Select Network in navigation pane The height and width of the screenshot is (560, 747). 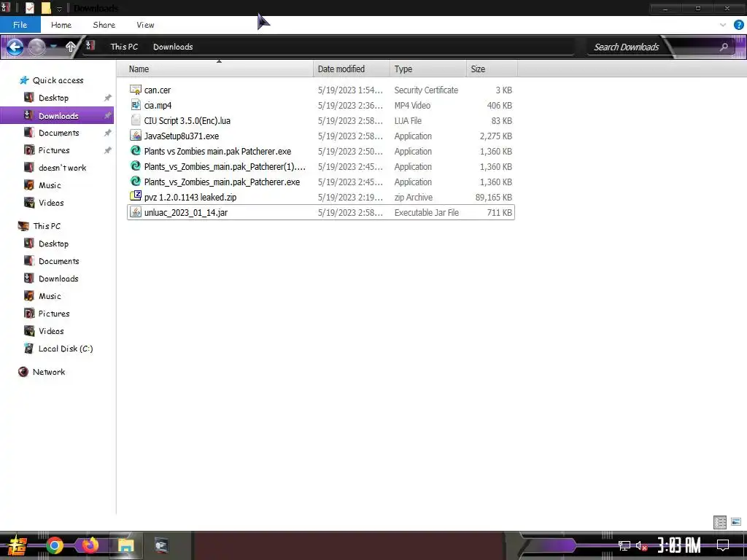click(x=49, y=372)
